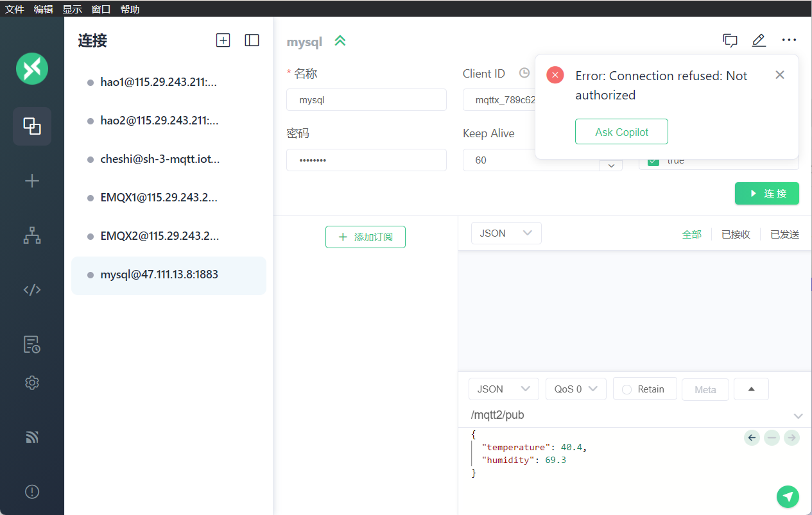
Task: Click the Ask Copilot button
Action: point(621,131)
